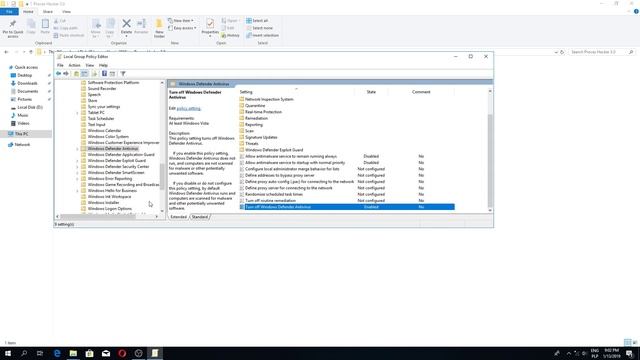640x360 pixels.
Task: Expand Windows Defender Security Center tree node
Action: point(77,167)
